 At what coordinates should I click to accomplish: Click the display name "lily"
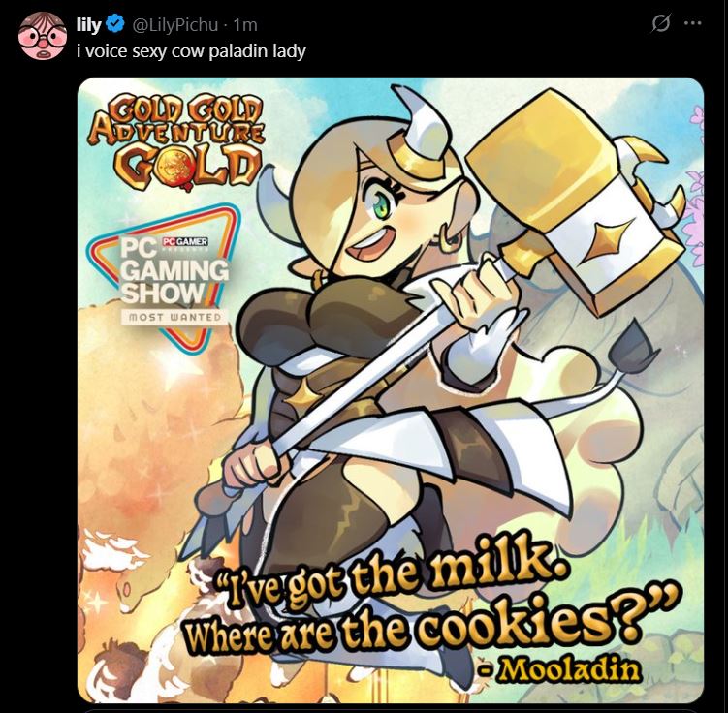point(88,24)
